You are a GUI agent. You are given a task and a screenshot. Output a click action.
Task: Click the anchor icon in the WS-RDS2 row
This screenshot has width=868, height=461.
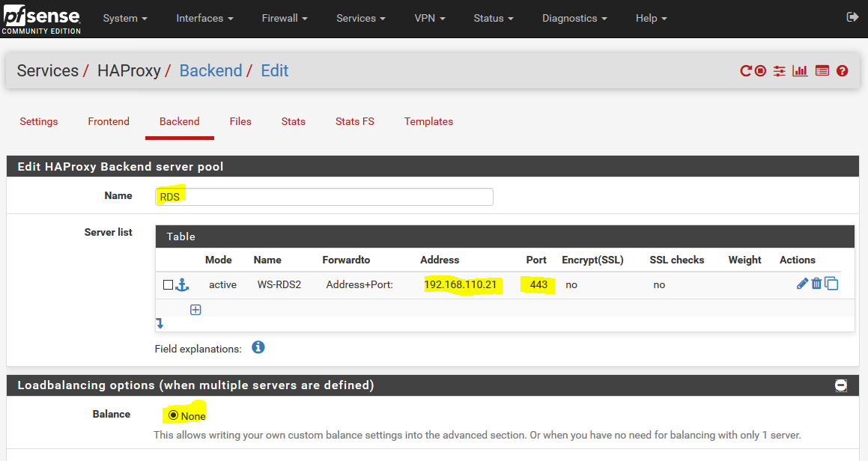(182, 284)
